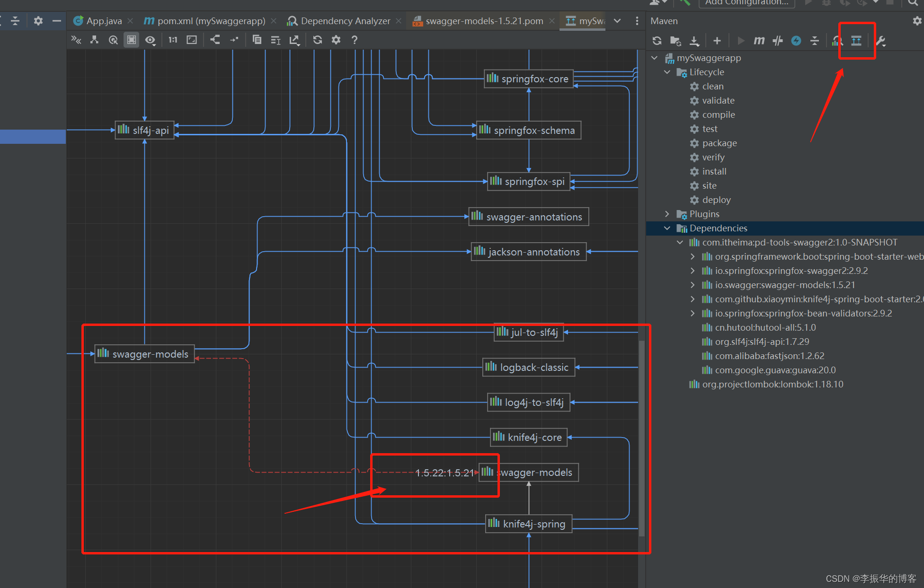Screen dimensions: 924x588
Task: Open pom.xml (mySwaggerapp) tab
Action: (211, 21)
